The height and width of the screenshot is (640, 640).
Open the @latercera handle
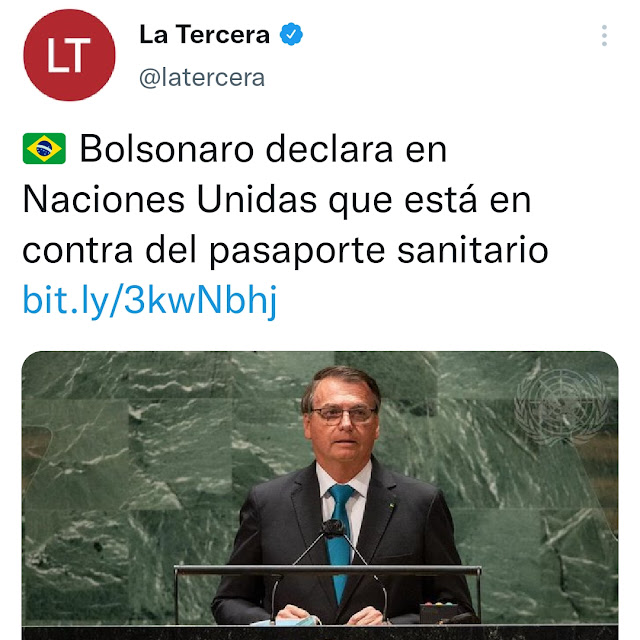(x=202, y=78)
